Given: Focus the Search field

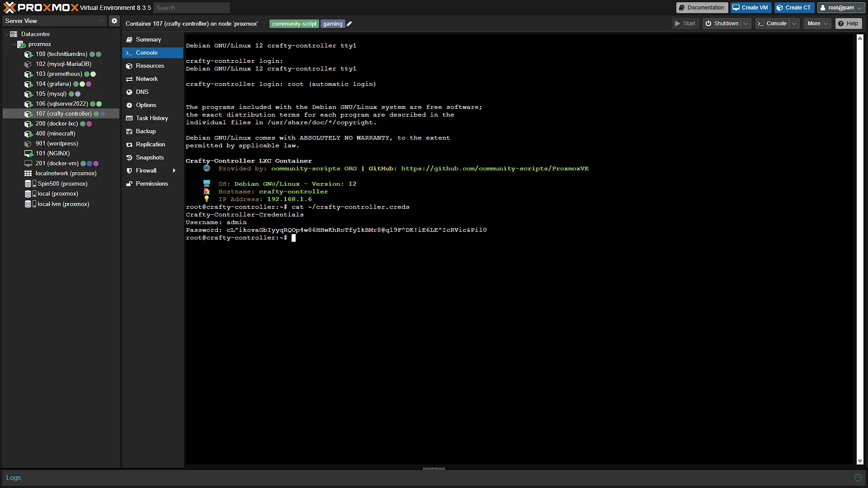Looking at the screenshot, I should (192, 8).
